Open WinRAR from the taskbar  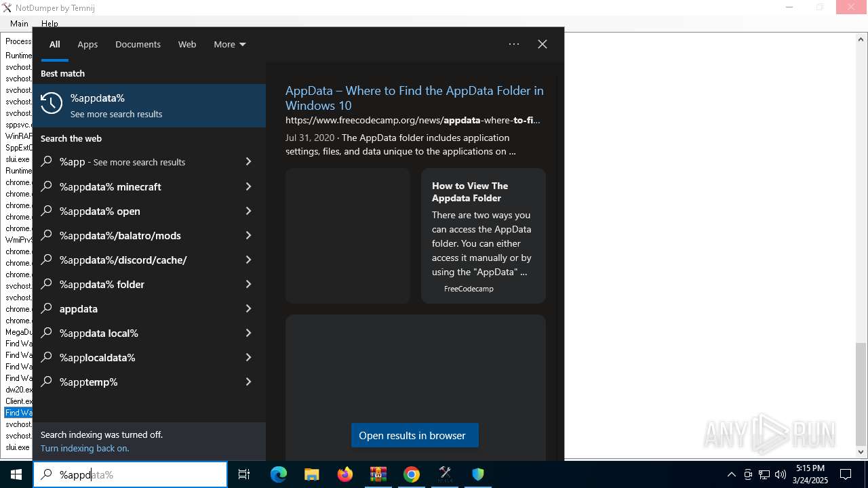pos(378,474)
